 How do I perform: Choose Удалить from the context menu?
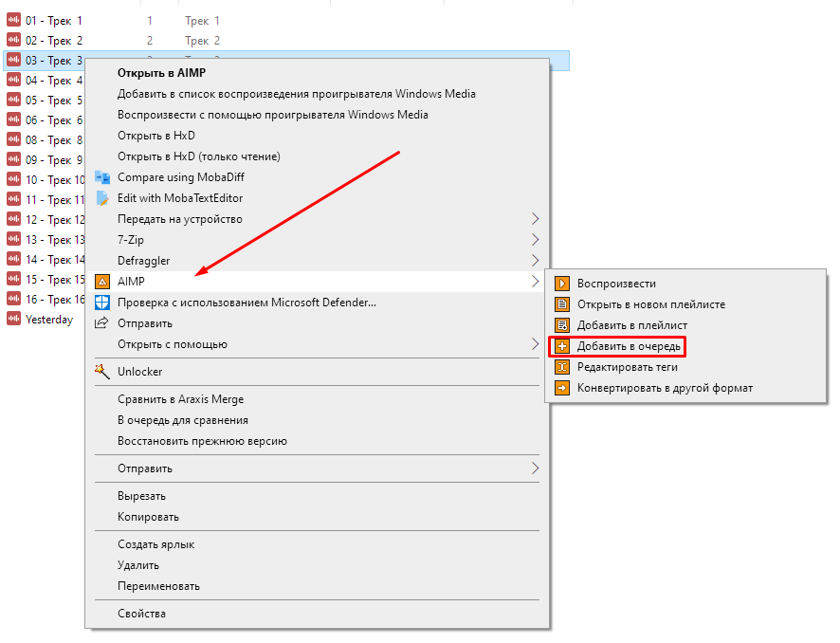(x=138, y=565)
